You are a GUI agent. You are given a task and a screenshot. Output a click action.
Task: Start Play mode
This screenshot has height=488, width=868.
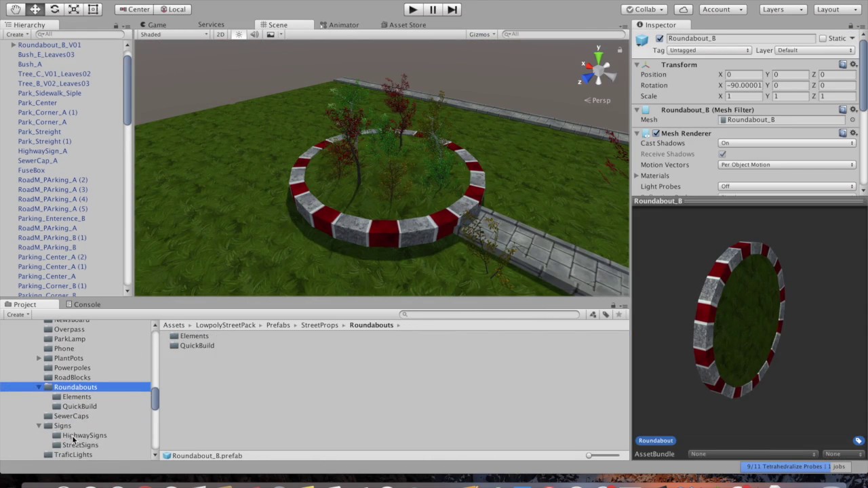pyautogui.click(x=412, y=9)
